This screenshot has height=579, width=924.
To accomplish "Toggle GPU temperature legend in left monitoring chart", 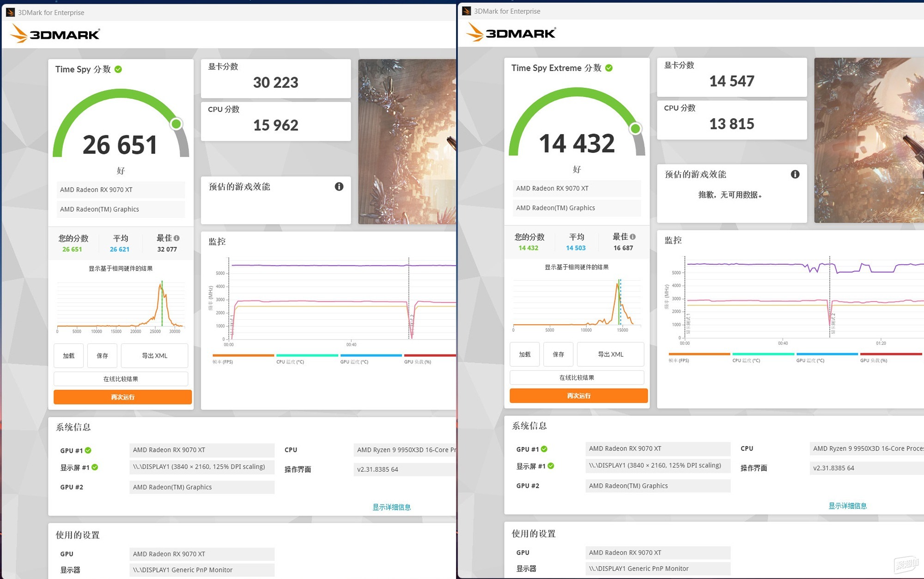I will [x=371, y=359].
